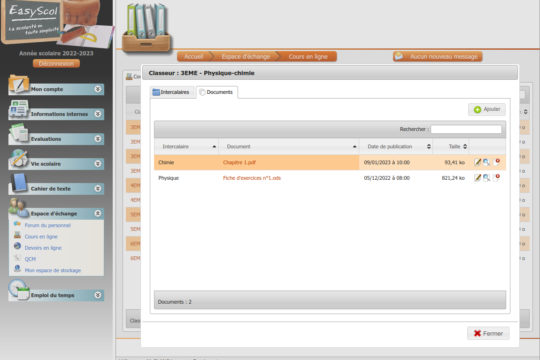Open Mon espace de stockage link
Image resolution: width=540 pixels, height=360 pixels.
click(53, 270)
